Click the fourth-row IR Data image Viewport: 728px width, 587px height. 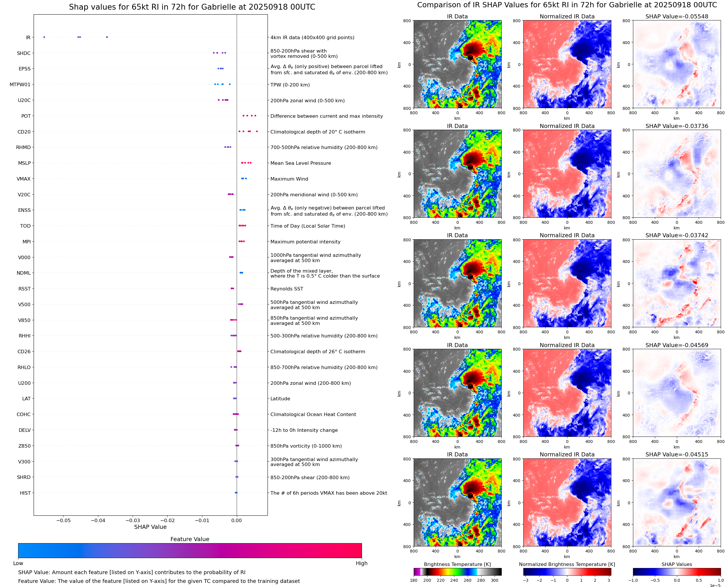(x=457, y=393)
